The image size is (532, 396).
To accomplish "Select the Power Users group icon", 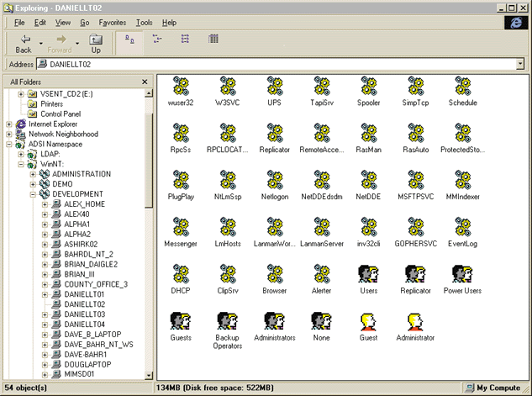I will (x=462, y=273).
